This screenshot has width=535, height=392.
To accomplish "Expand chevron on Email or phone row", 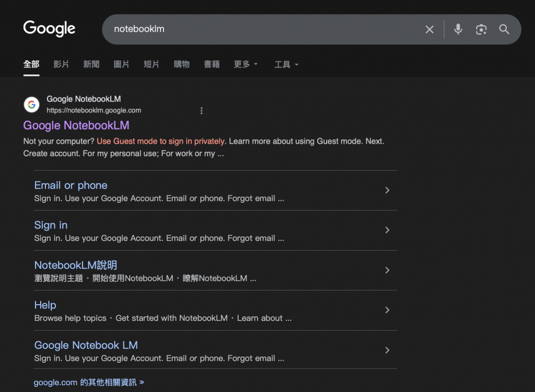I will click(x=387, y=190).
